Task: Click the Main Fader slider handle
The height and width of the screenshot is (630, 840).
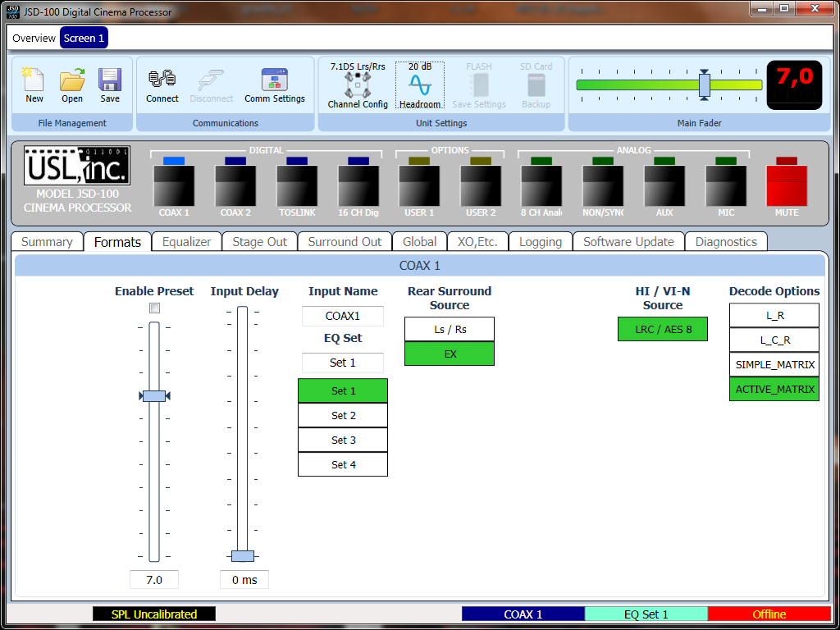Action: click(x=704, y=84)
